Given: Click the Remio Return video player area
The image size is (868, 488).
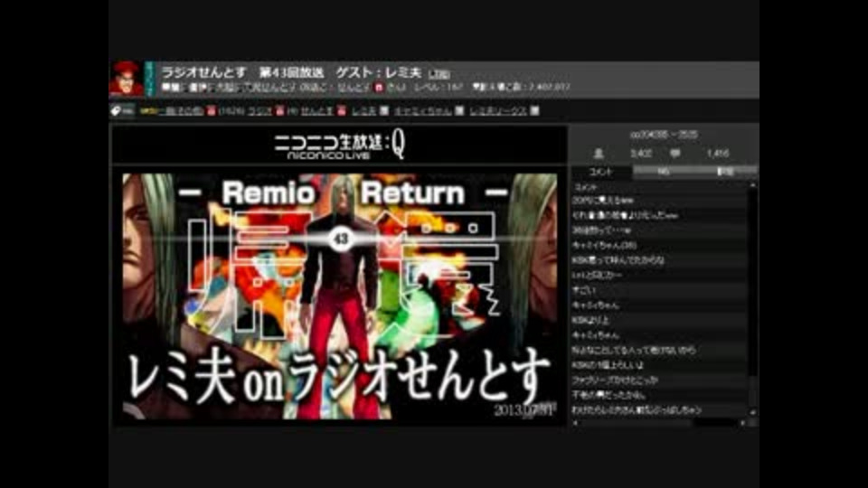Looking at the screenshot, I should point(339,296).
